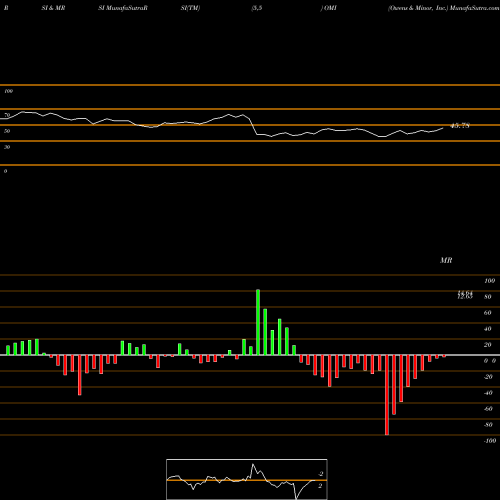Click the 'MR' panel label
This screenshot has height=500, width=500.
click(446, 260)
